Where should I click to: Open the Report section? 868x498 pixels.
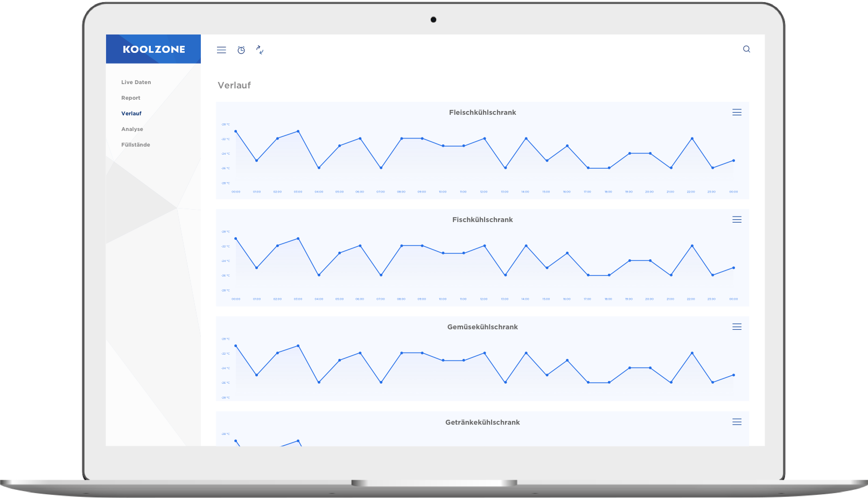pyautogui.click(x=130, y=98)
